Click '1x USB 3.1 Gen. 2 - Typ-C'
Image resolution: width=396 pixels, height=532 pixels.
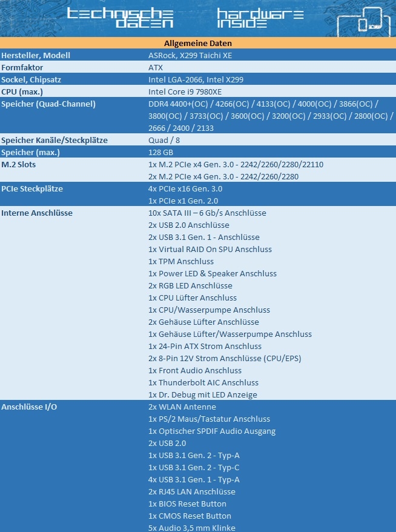pos(193,468)
